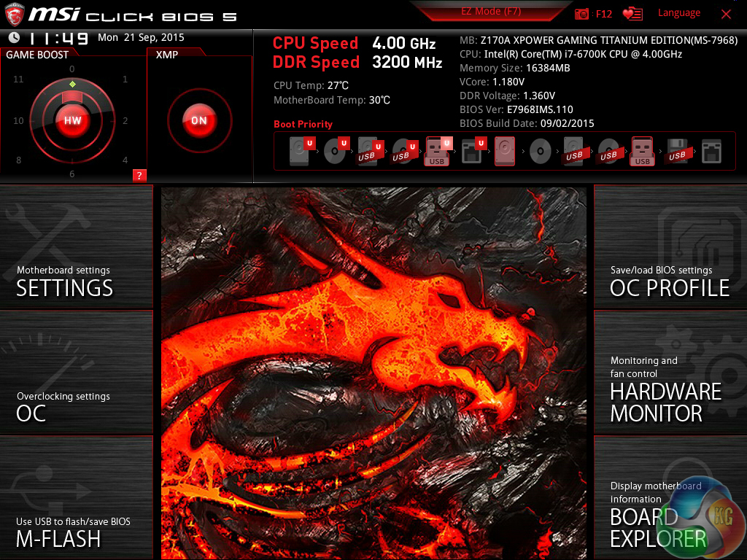Image resolution: width=747 pixels, height=560 pixels.
Task: Click the clock icon beside the time
Action: tap(15, 38)
